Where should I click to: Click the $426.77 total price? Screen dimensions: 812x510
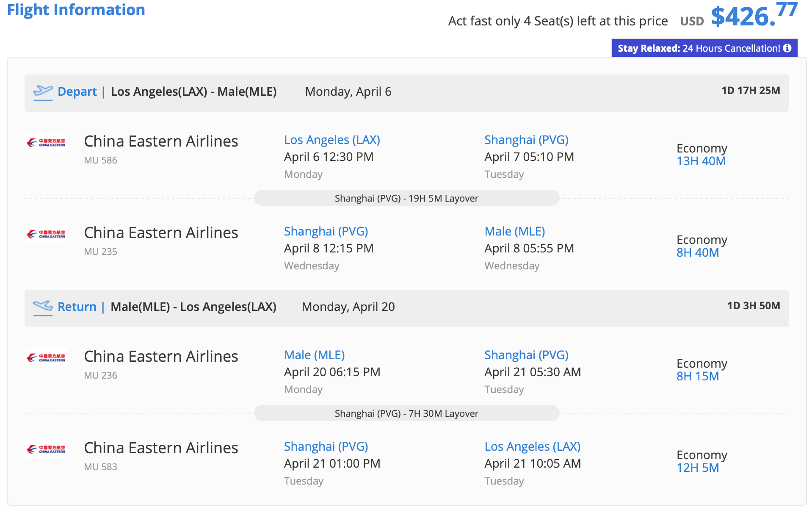pos(754,15)
